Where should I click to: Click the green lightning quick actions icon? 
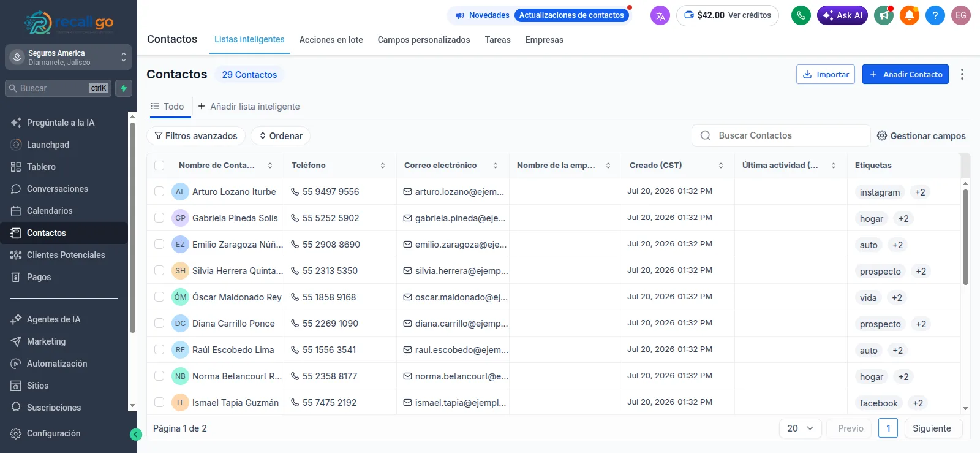[124, 88]
